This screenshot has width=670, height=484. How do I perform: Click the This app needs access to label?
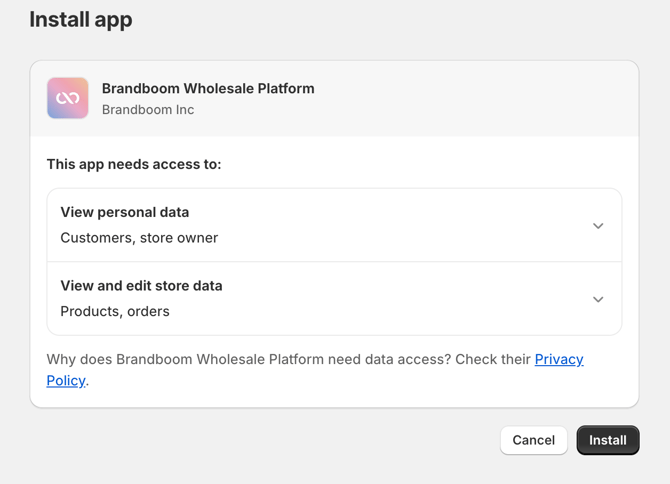coord(134,164)
